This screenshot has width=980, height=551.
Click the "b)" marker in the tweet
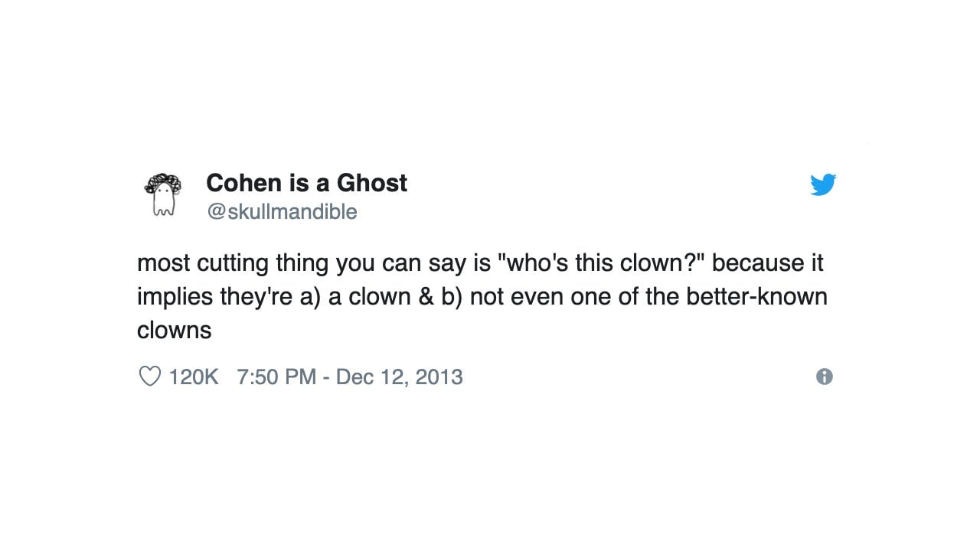click(x=452, y=296)
